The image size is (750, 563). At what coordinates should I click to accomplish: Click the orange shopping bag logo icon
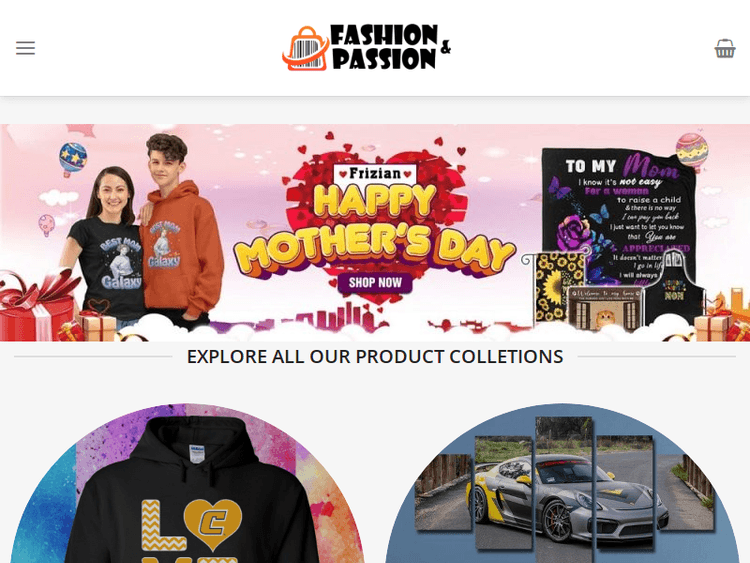305,48
